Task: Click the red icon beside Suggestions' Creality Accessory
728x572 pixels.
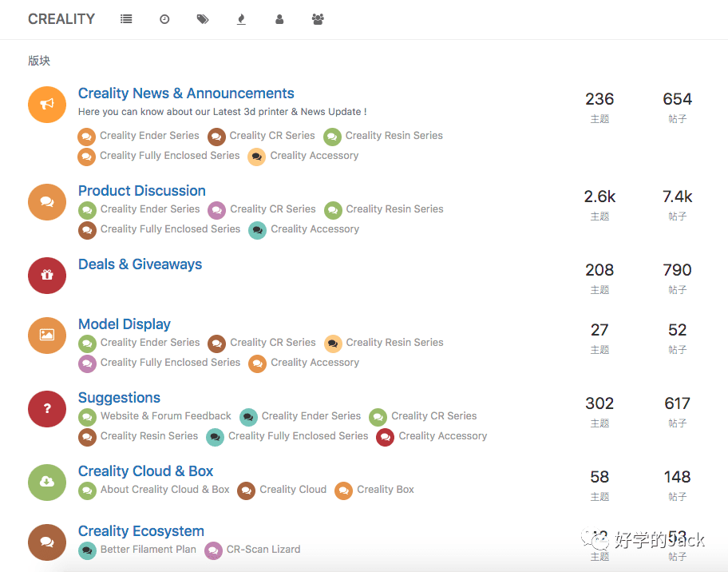Action: (385, 438)
